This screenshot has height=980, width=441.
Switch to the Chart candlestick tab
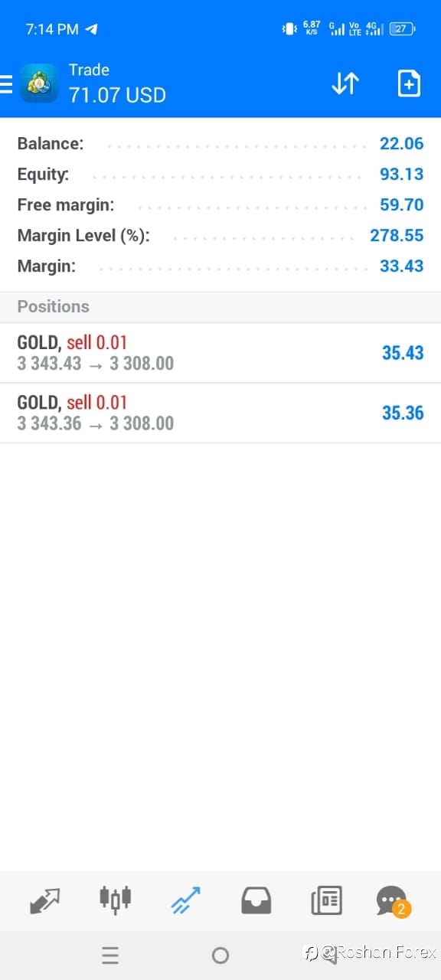tap(116, 900)
